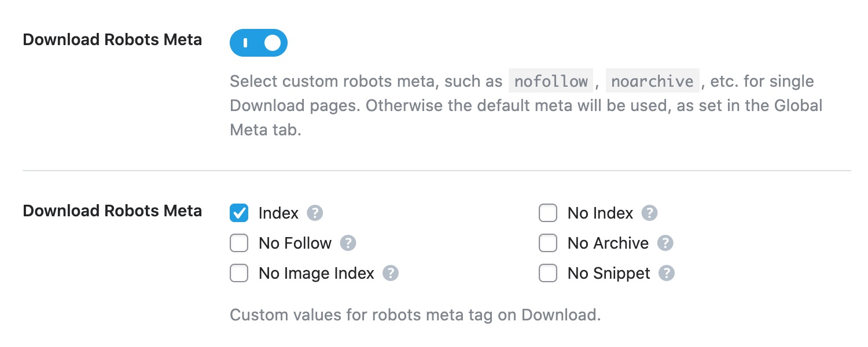The width and height of the screenshot is (868, 347).
Task: Click the nofollow code snippet
Action: click(550, 81)
